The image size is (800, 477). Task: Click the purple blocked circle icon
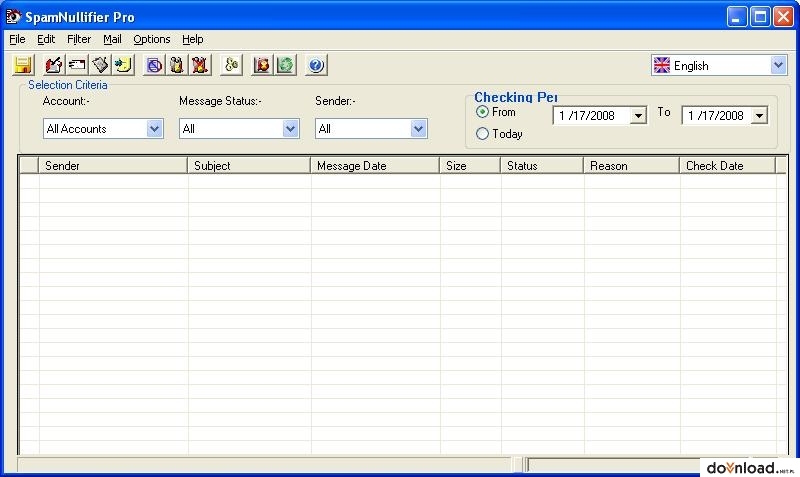154,65
